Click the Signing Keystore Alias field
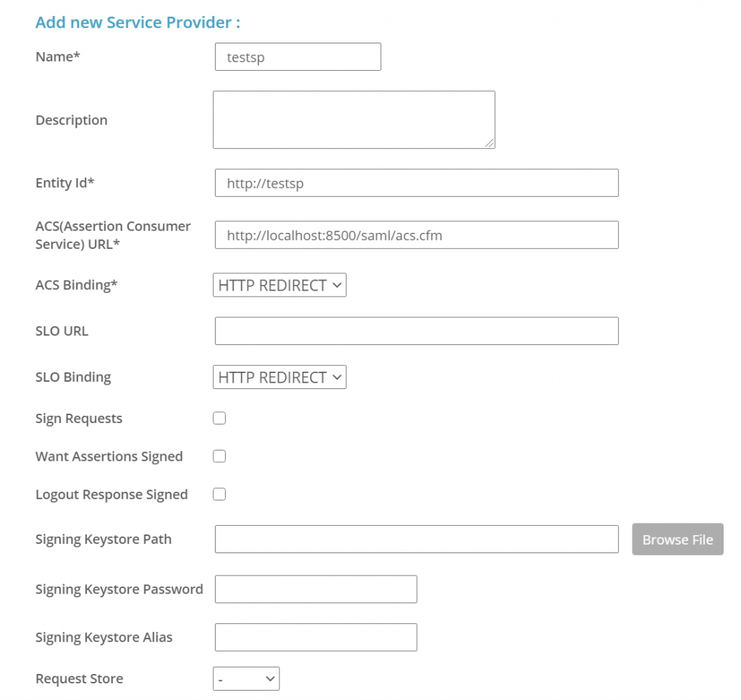This screenshot has height=700, width=741. coord(316,637)
